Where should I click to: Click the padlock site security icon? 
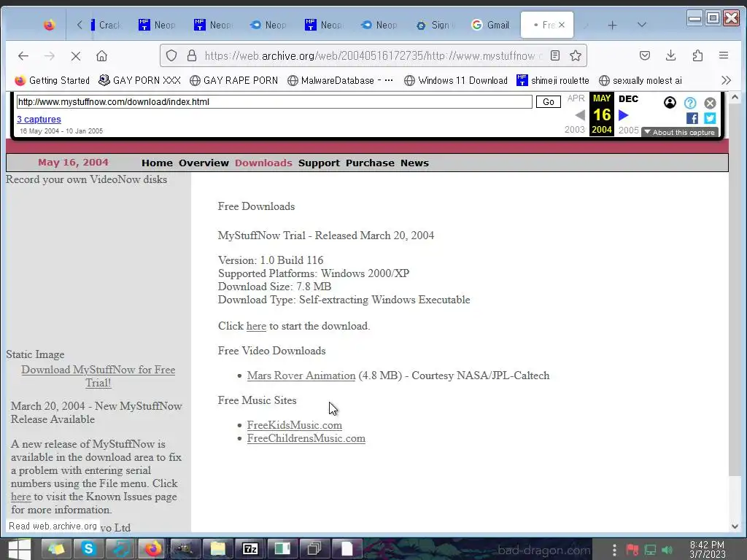pyautogui.click(x=192, y=55)
